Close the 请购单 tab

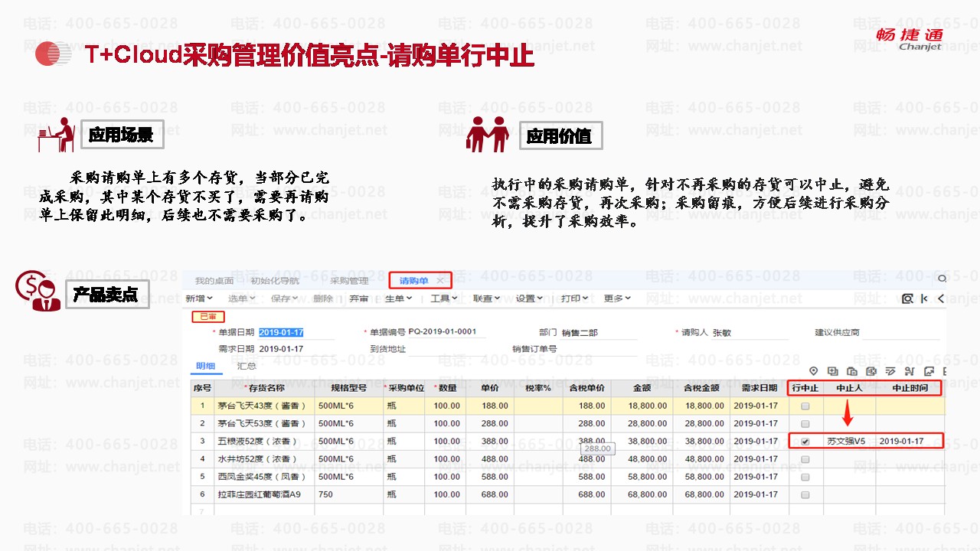[x=440, y=281]
